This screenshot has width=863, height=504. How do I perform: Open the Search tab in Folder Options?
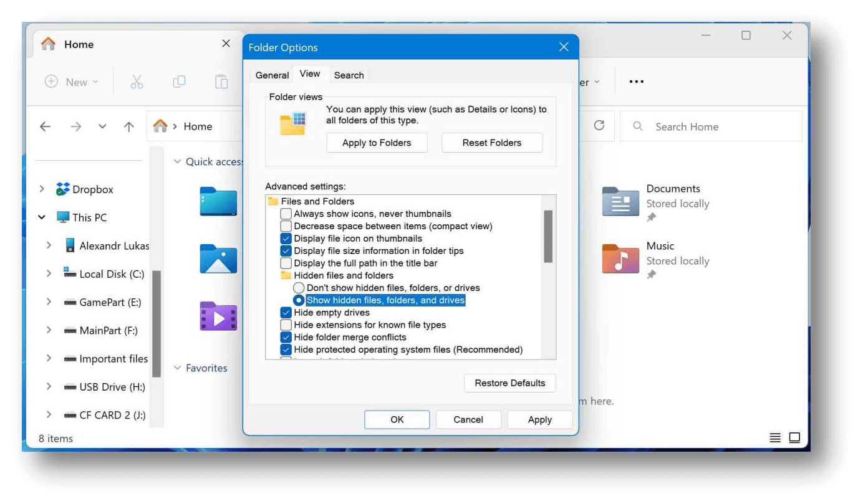tap(349, 75)
